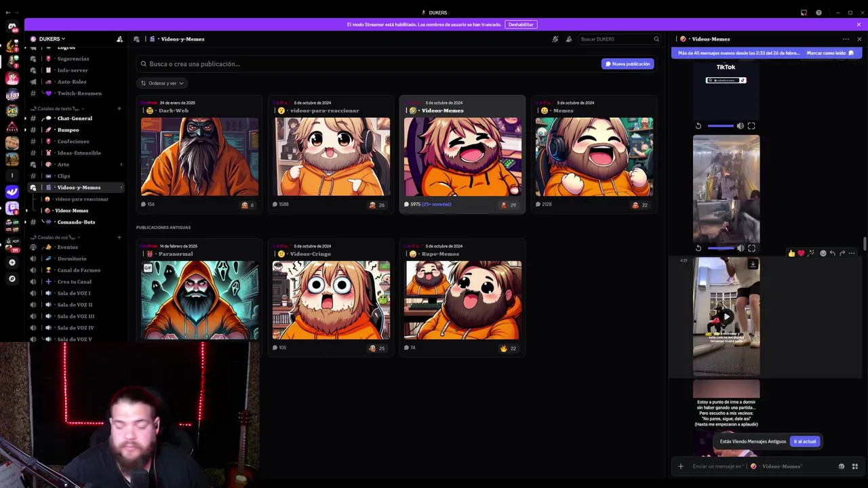This screenshot has width=868, height=488.
Task: Click the notification bell icon in forum header
Action: point(555,39)
